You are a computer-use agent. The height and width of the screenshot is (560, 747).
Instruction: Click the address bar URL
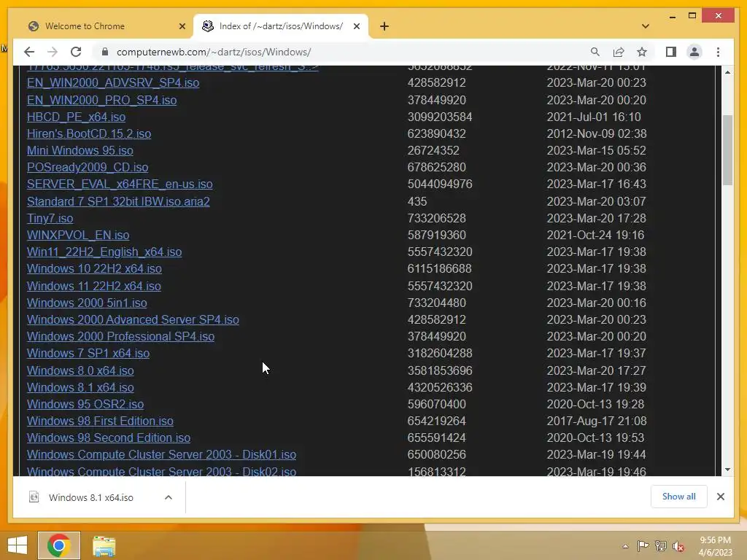pyautogui.click(x=214, y=52)
